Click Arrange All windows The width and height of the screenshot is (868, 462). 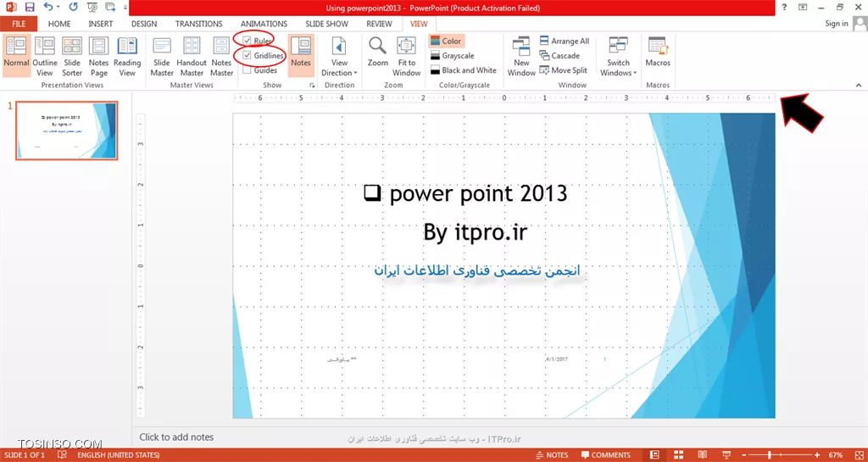564,41
